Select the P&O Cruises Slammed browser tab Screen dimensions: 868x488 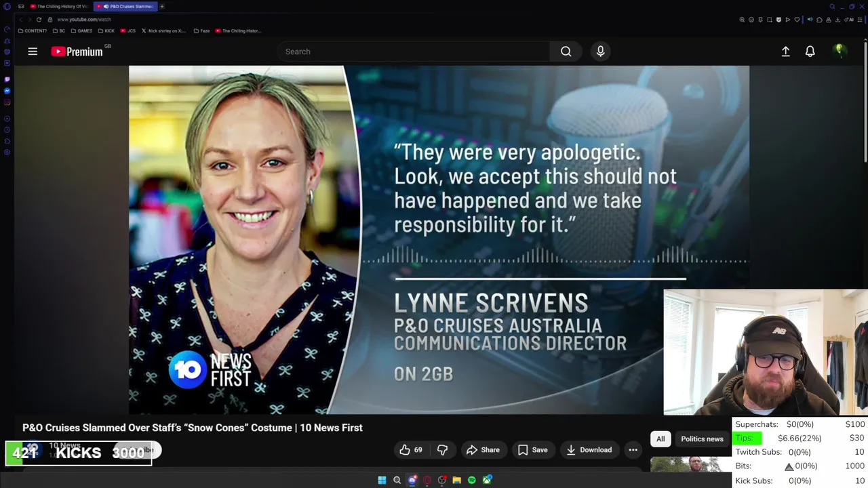coord(126,6)
